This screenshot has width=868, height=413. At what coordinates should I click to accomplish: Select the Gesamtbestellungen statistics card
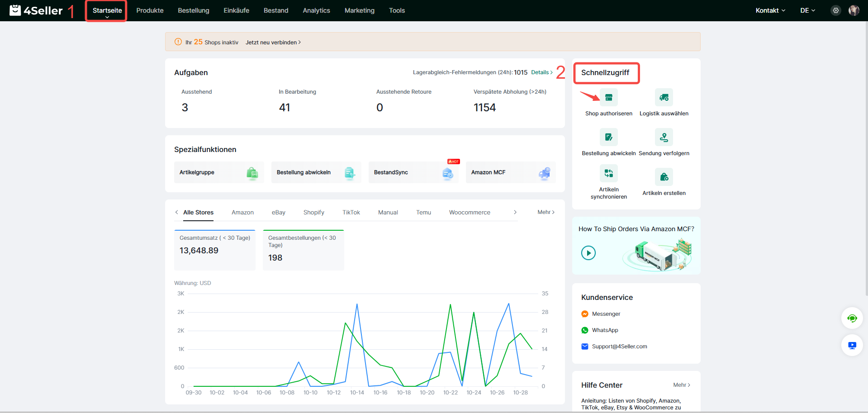point(303,250)
